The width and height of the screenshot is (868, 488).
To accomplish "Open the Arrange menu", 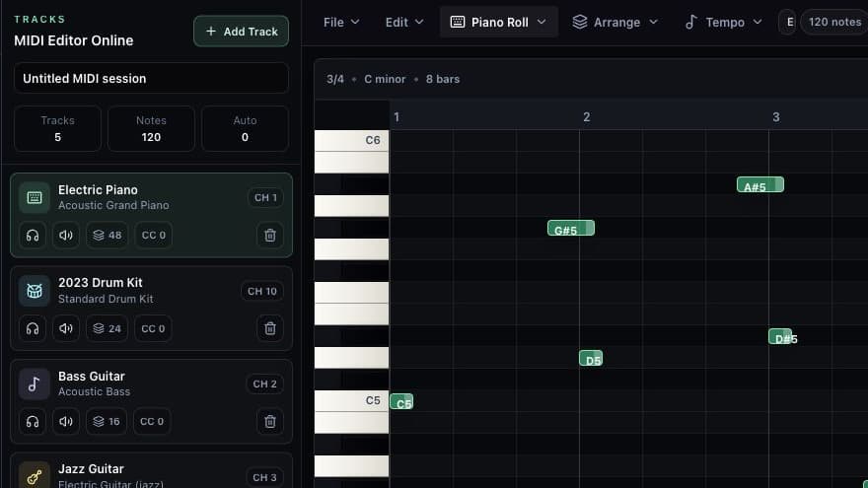I will click(x=615, y=22).
